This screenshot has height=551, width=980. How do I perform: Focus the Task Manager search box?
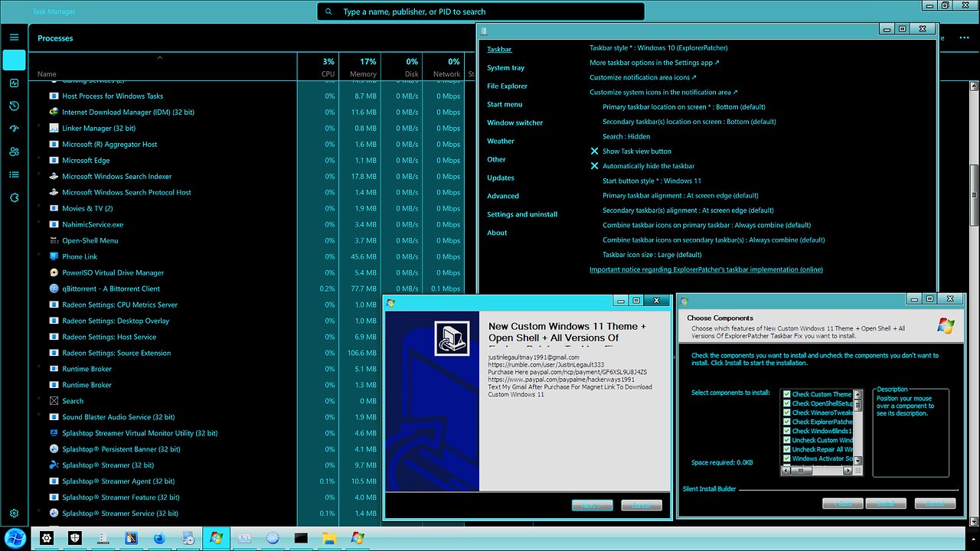coord(481,11)
